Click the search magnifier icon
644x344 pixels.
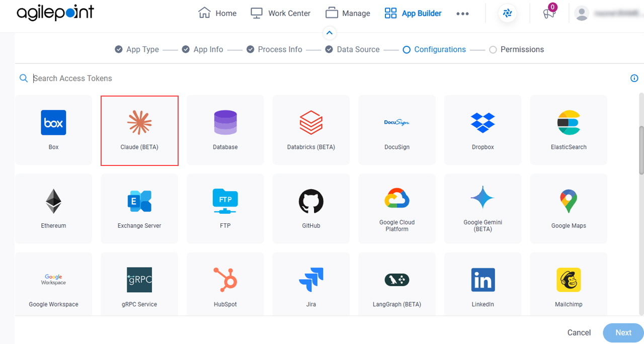tap(24, 78)
